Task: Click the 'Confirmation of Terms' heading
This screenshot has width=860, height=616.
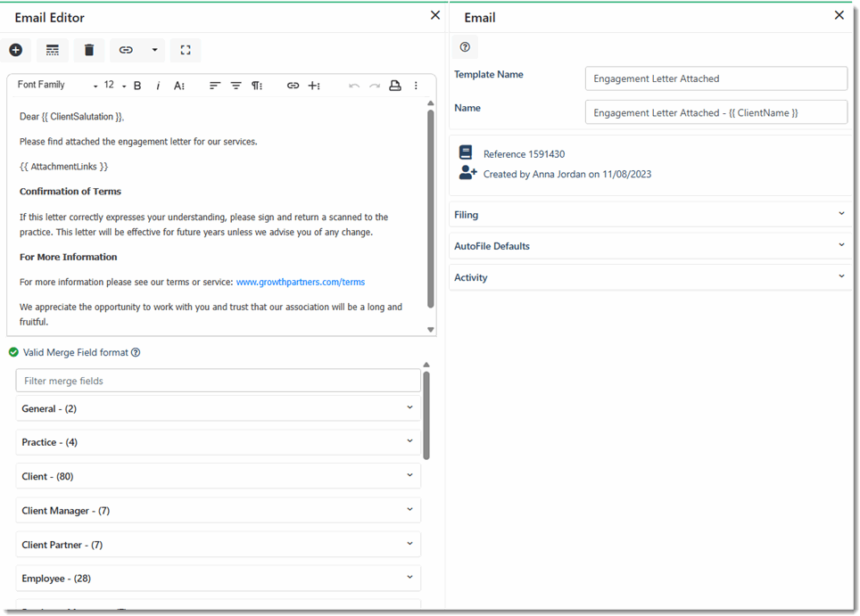Action: pyautogui.click(x=70, y=192)
